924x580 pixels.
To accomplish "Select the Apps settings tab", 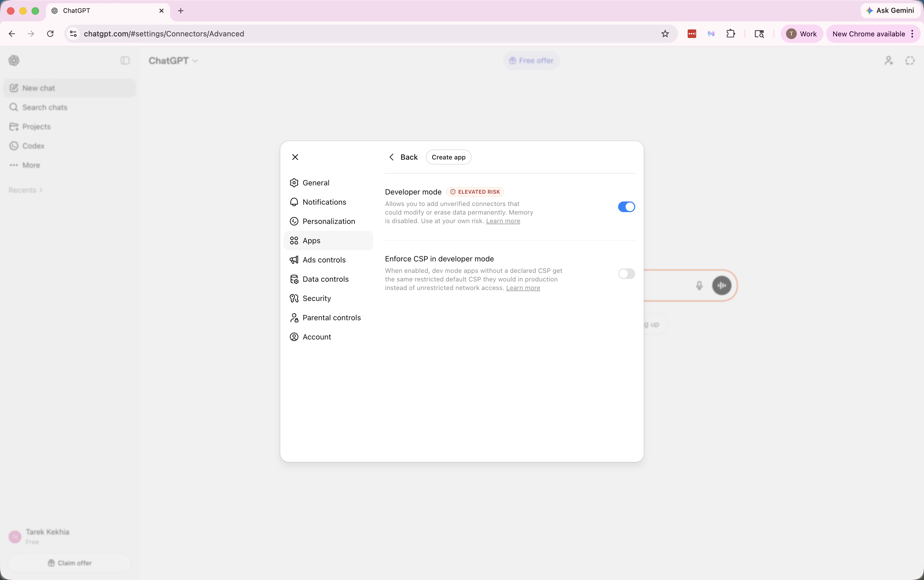I will pyautogui.click(x=328, y=241).
